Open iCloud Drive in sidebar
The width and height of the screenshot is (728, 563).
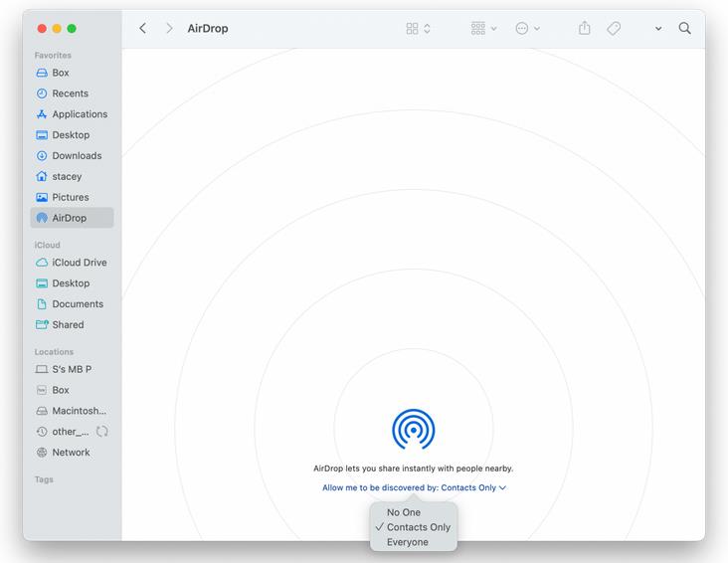72,263
